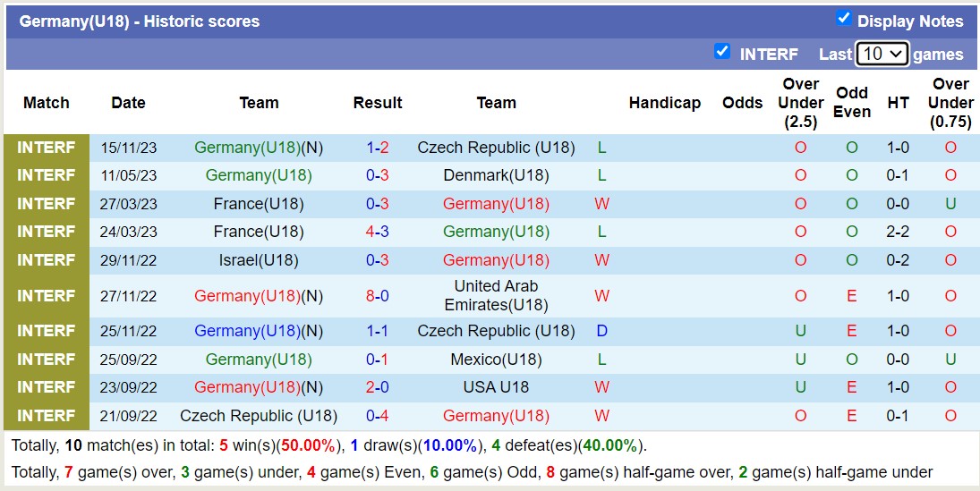Click the 1-1 draw result on 25/11/22

(x=377, y=331)
